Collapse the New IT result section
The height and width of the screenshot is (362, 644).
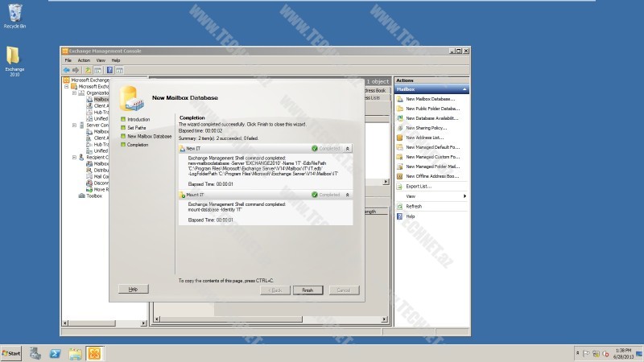coord(347,149)
